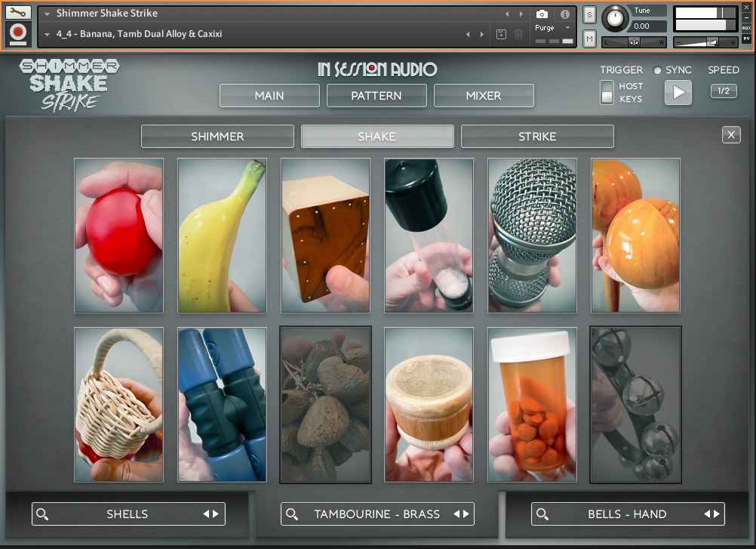Viewport: 756px width, 549px height.
Task: Switch to the PATTERN tab
Action: (376, 95)
